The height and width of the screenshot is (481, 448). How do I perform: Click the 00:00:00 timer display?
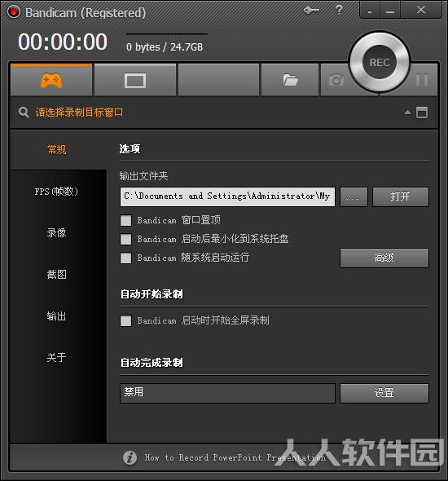tap(63, 42)
